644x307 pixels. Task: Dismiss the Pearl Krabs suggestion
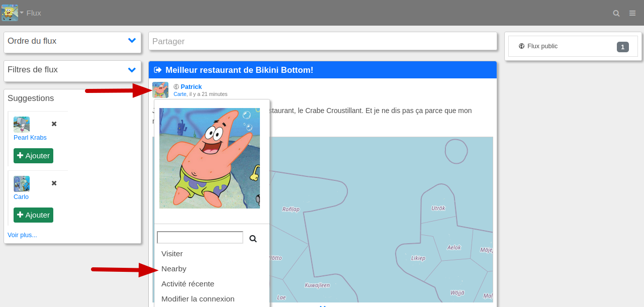(54, 124)
